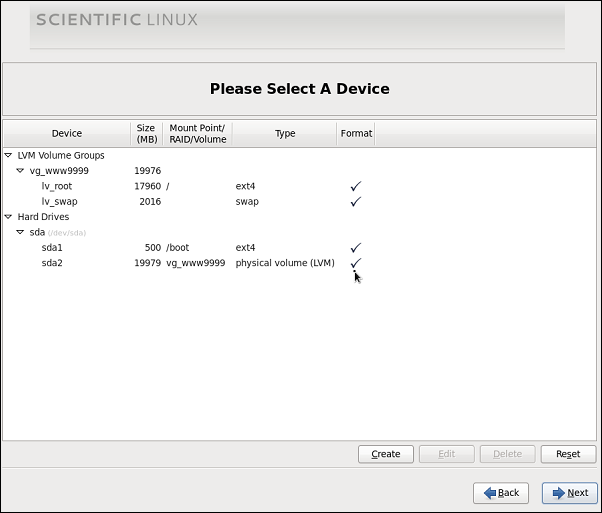This screenshot has height=513, width=602.
Task: Toggle format checkmark for lv_swap
Action: 356,201
